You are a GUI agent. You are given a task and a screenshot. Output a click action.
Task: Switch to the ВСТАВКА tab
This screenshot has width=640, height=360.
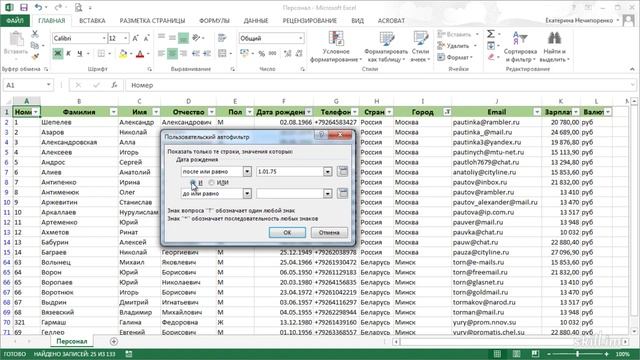click(92, 20)
